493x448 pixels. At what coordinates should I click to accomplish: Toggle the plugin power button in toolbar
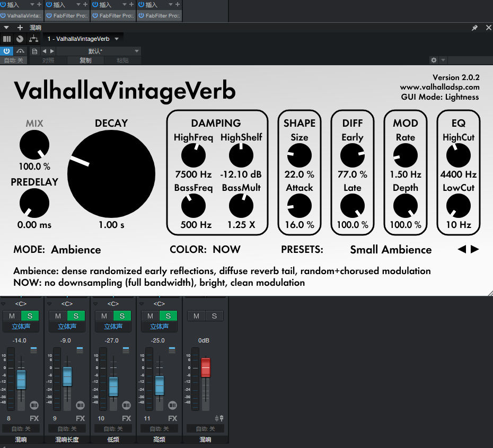[6, 51]
